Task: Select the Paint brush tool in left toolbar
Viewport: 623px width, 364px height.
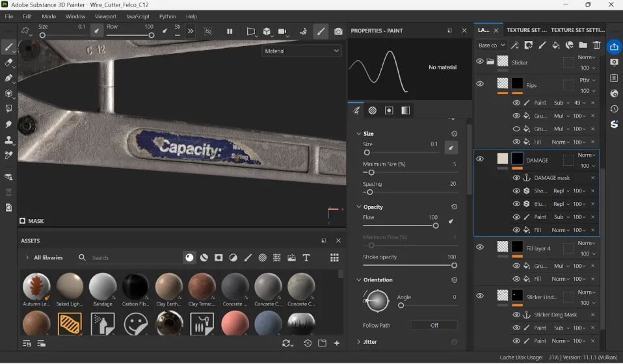Action: click(8, 47)
